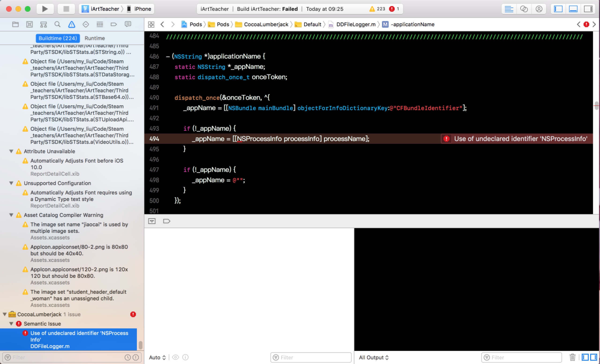
Task: Hide the right inspector panel
Action: point(589,9)
